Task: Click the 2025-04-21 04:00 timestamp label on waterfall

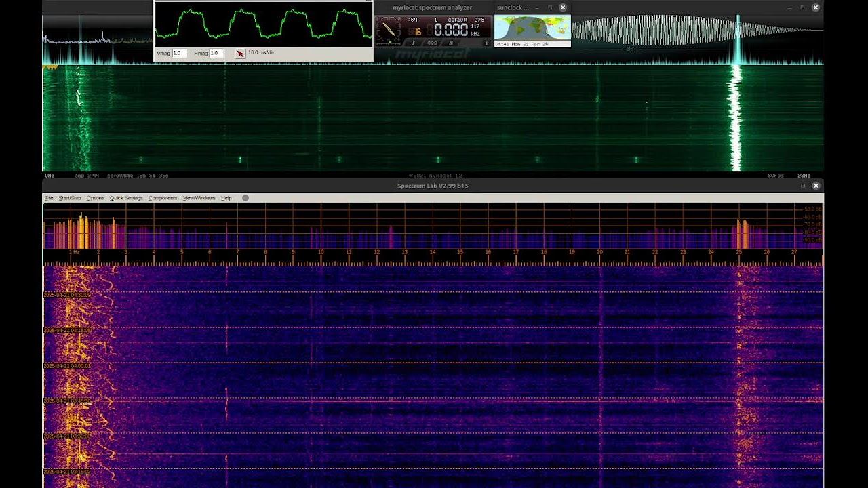Action: 67,365
